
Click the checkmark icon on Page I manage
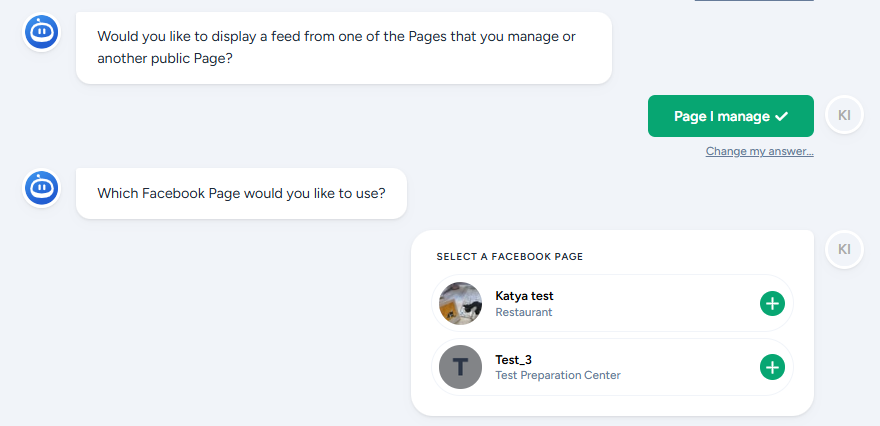pos(782,116)
